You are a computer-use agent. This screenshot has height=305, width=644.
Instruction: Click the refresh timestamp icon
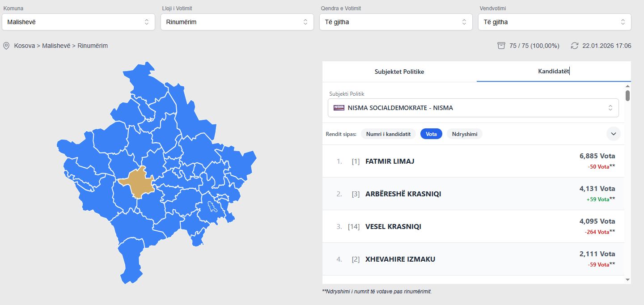(x=575, y=46)
